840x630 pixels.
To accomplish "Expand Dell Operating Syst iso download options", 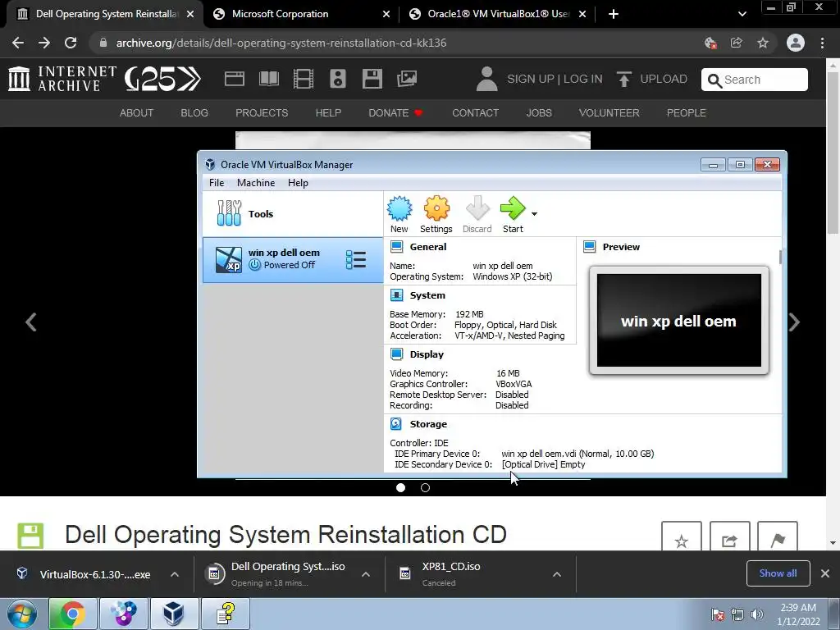I will [x=366, y=574].
